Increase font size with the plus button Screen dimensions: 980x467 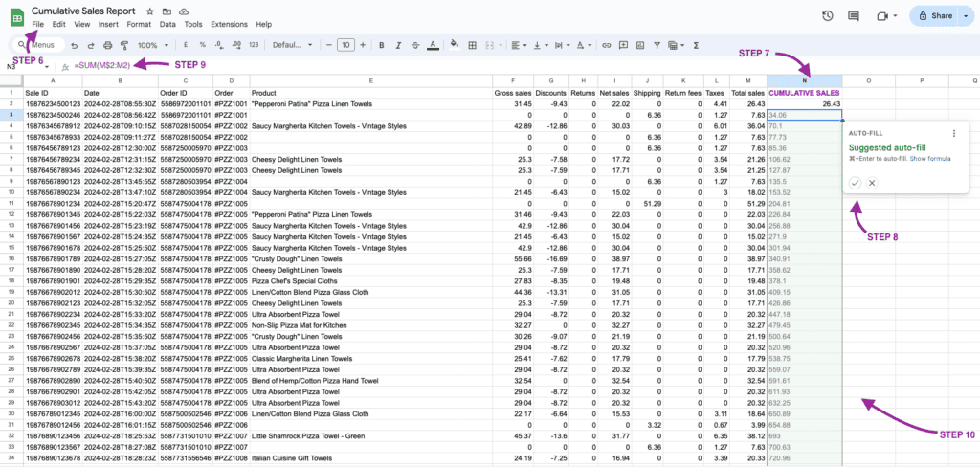click(363, 45)
